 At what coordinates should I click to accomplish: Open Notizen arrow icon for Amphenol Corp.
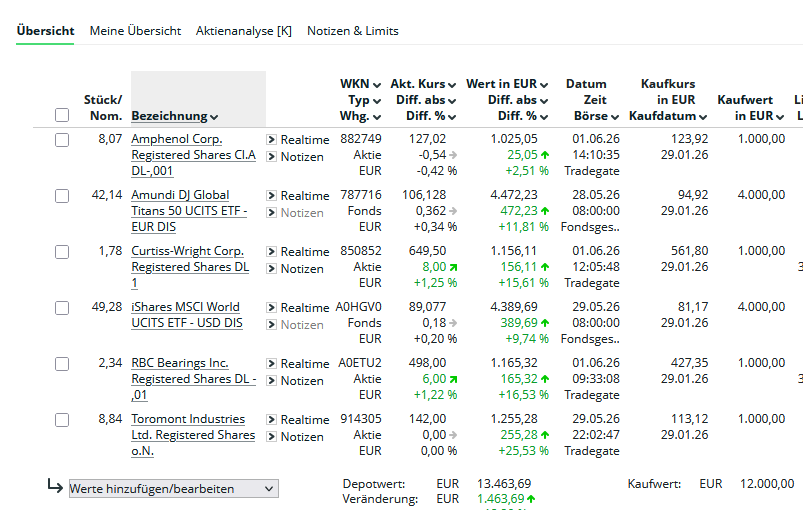tap(271, 156)
